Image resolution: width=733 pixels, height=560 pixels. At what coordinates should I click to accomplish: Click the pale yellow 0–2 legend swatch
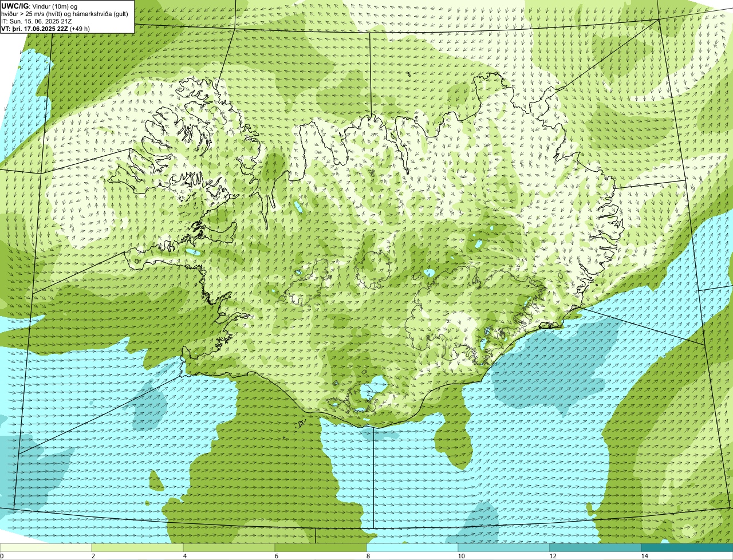(46, 547)
